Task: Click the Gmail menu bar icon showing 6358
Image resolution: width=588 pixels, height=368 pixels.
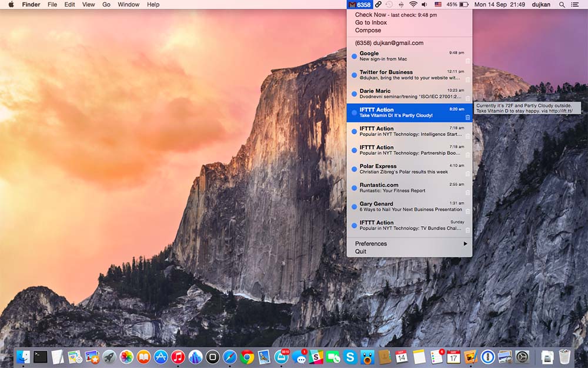Action: [x=360, y=5]
